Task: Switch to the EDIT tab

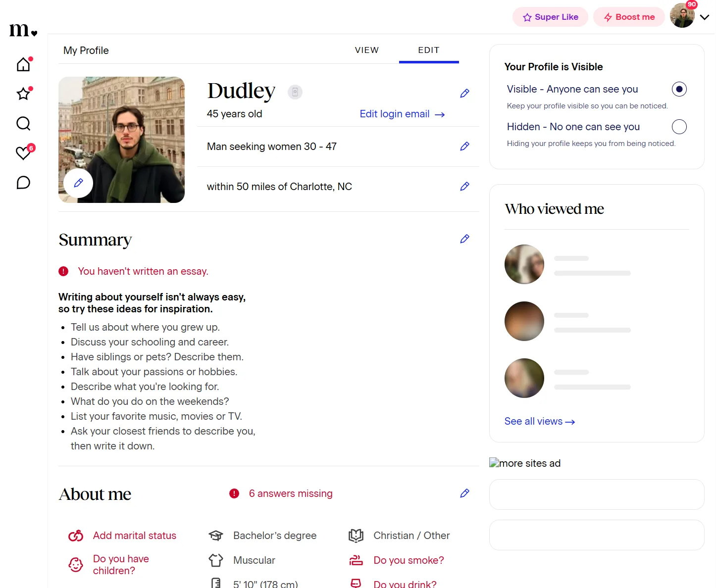Action: coord(429,50)
